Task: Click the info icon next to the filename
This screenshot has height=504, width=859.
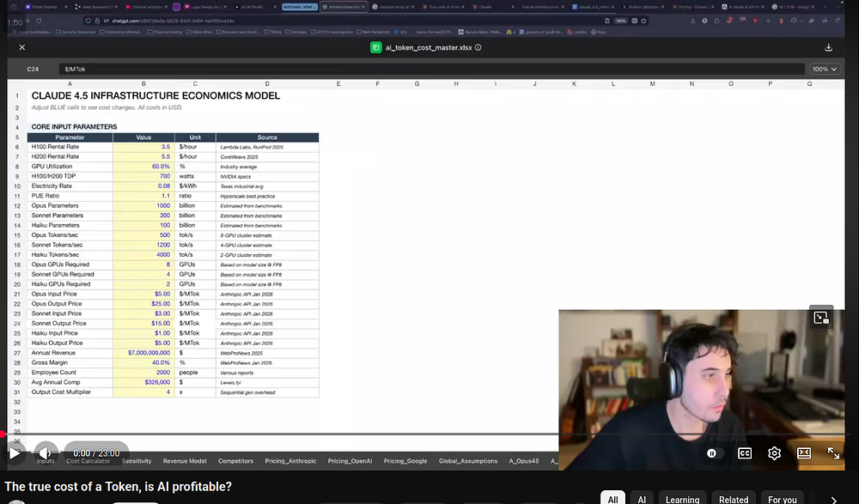Action: (x=478, y=48)
